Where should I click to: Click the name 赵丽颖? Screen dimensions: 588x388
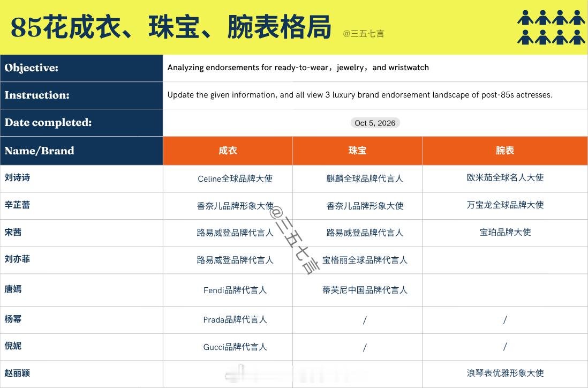17,374
